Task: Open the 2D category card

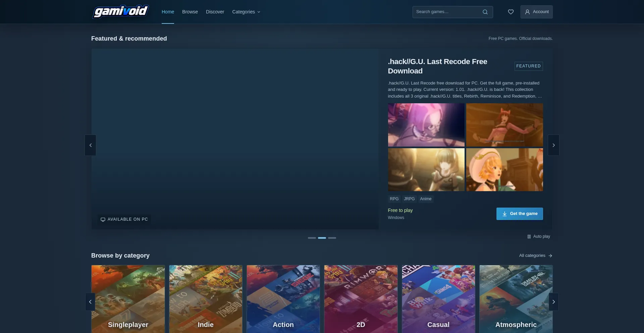Action: tap(361, 299)
